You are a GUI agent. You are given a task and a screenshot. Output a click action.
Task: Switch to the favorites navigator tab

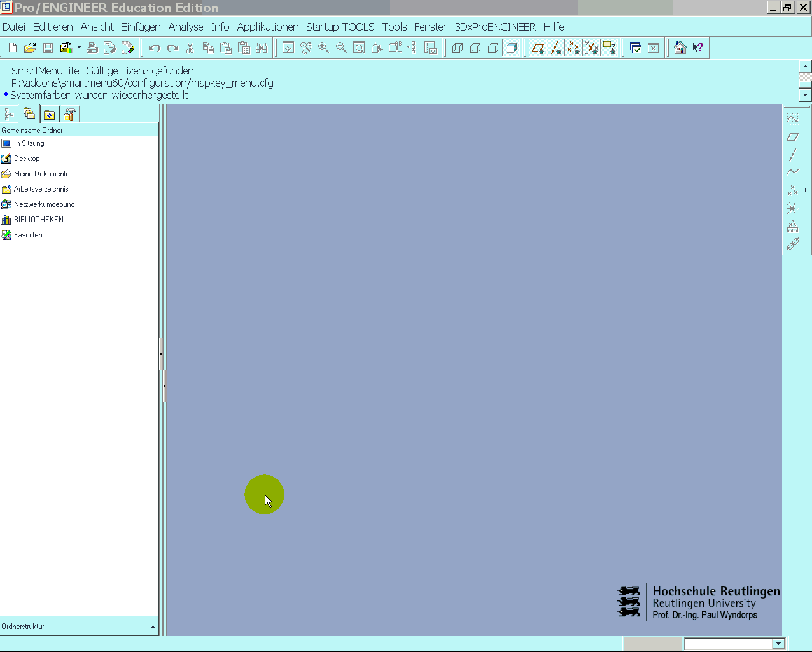pos(50,115)
